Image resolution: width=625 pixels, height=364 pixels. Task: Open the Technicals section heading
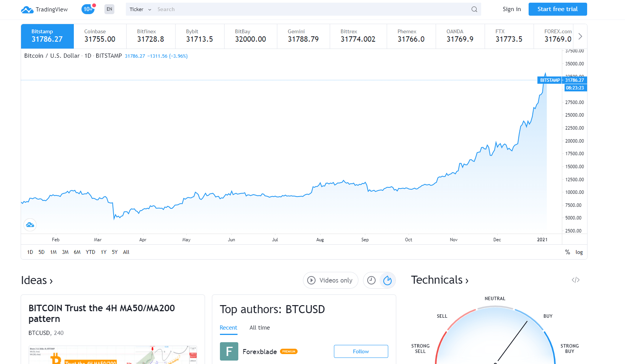[x=440, y=280]
